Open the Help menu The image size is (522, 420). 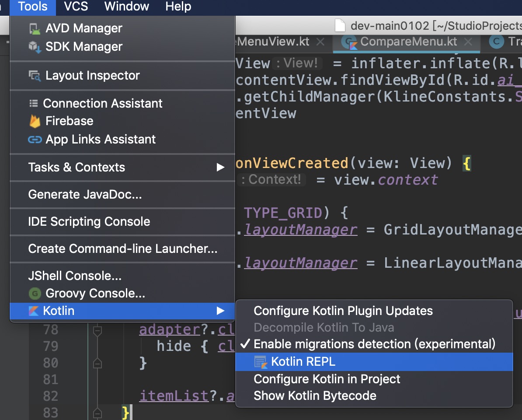pos(178,7)
